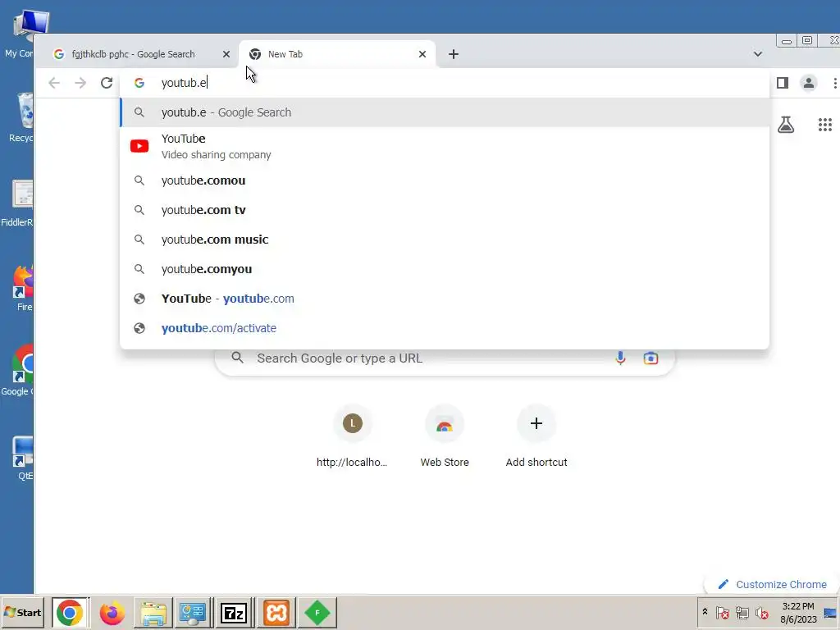Open XAMPP orange taskbar icon

(x=276, y=612)
